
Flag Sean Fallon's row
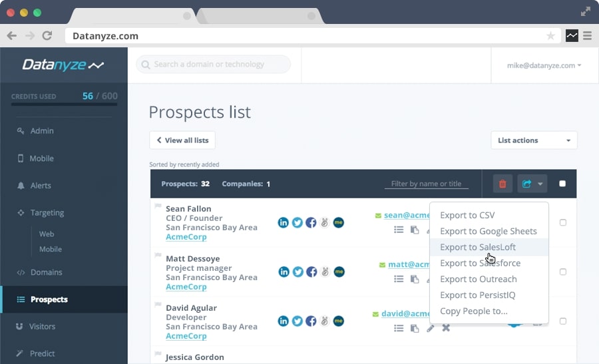(158, 206)
